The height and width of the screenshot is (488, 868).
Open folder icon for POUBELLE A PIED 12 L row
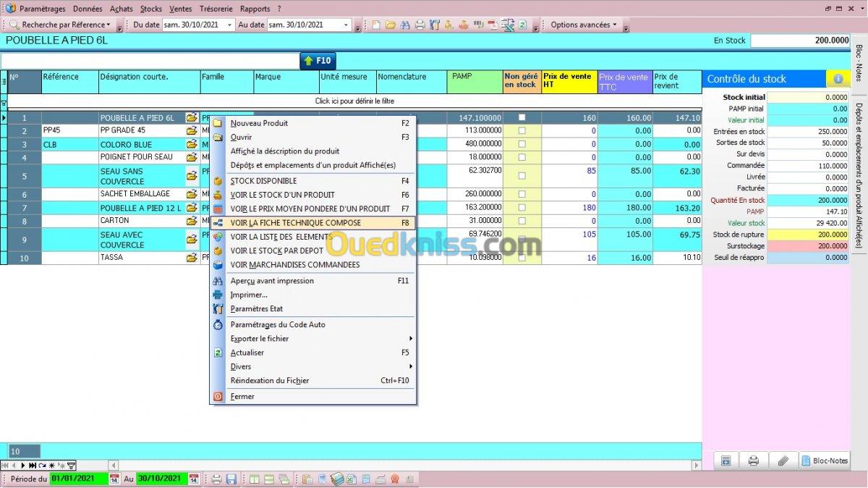(x=192, y=209)
